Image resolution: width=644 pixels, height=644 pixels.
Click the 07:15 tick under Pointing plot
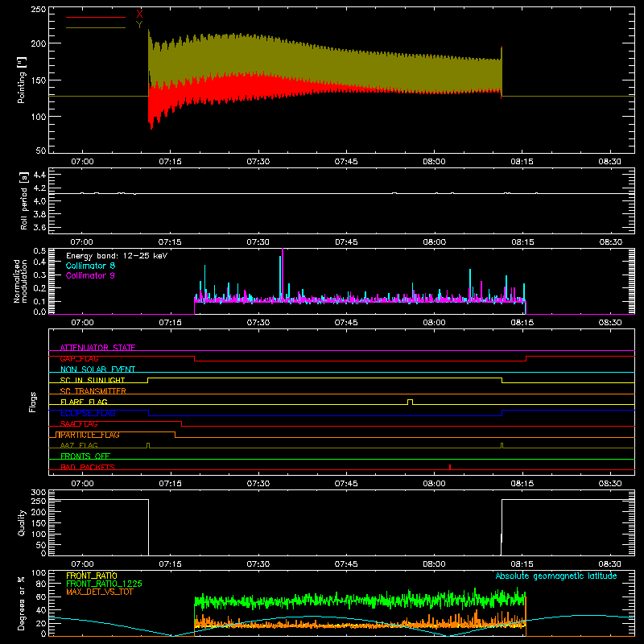(170, 162)
